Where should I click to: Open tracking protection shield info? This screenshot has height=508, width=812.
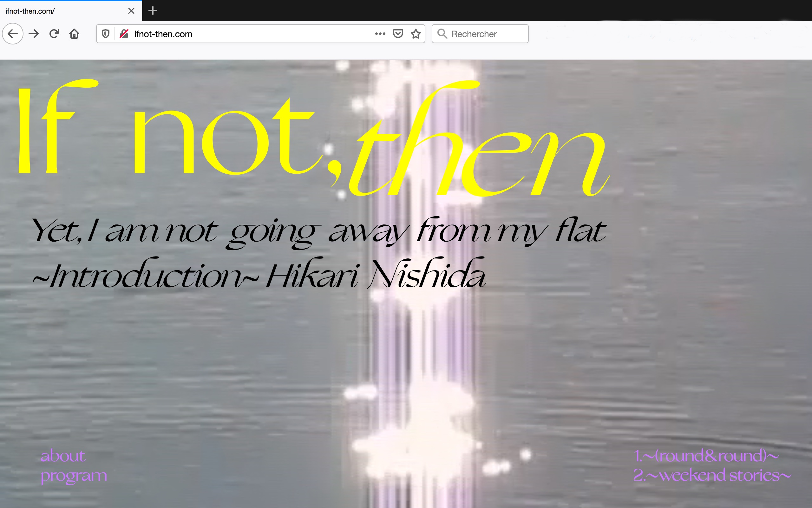tap(105, 34)
